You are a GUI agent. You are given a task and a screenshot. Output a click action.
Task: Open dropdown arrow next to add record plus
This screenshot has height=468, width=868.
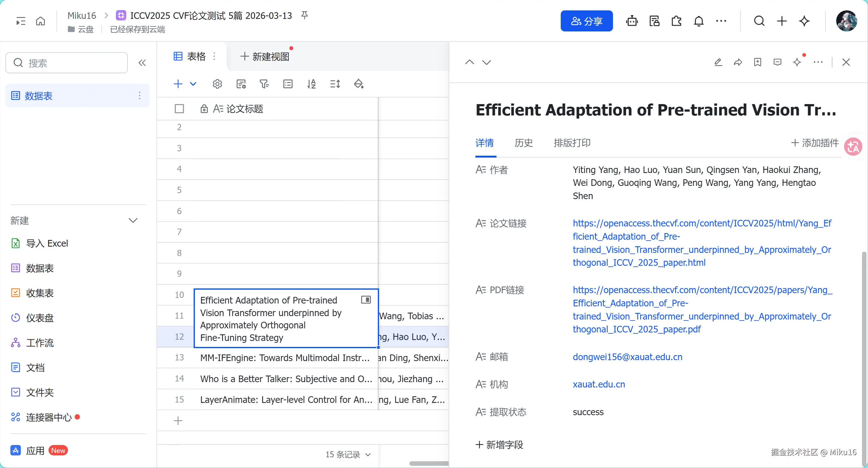pos(193,84)
